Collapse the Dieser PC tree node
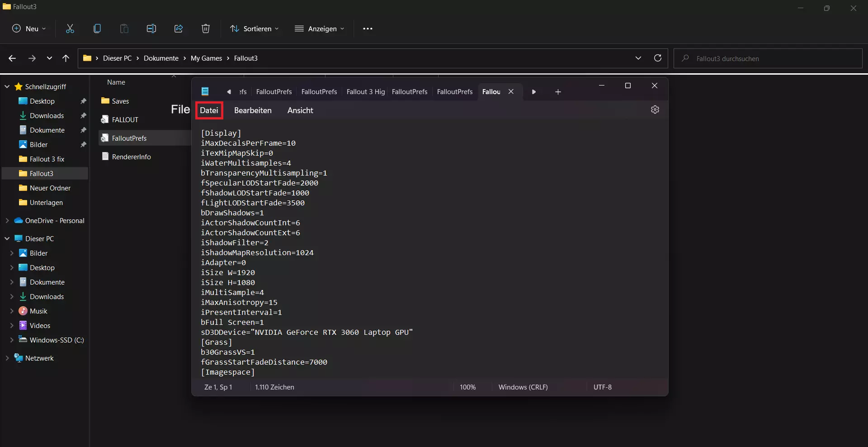The height and width of the screenshot is (447, 868). point(7,238)
